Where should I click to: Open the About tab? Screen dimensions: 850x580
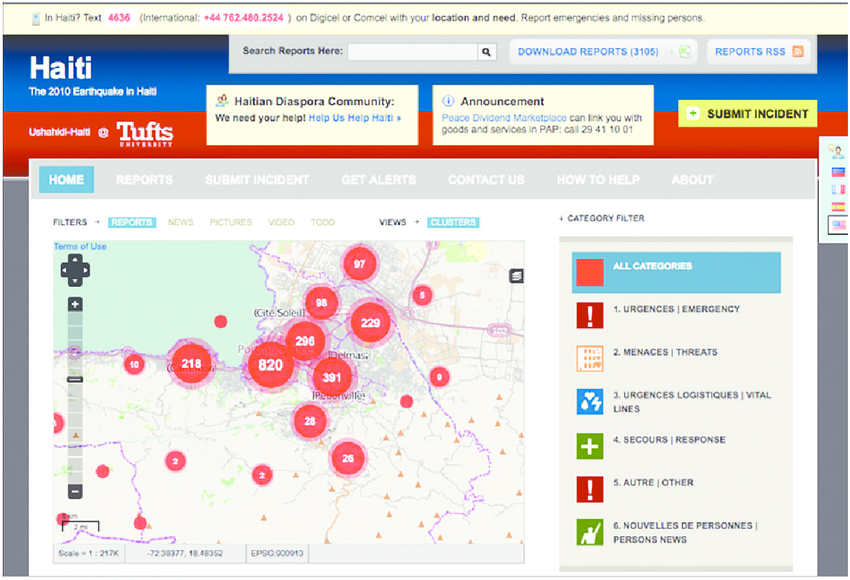(692, 180)
